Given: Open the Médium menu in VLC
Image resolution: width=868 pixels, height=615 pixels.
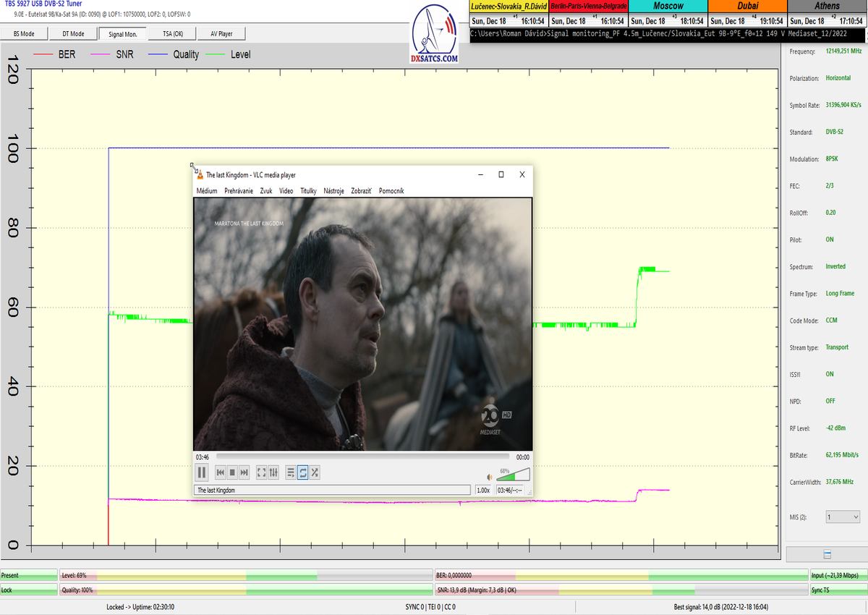Looking at the screenshot, I should [206, 191].
